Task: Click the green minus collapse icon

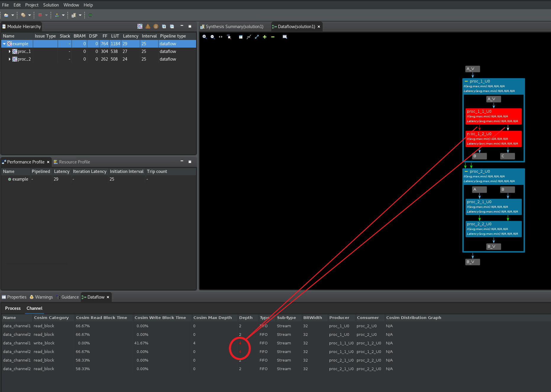Action: 273,37
